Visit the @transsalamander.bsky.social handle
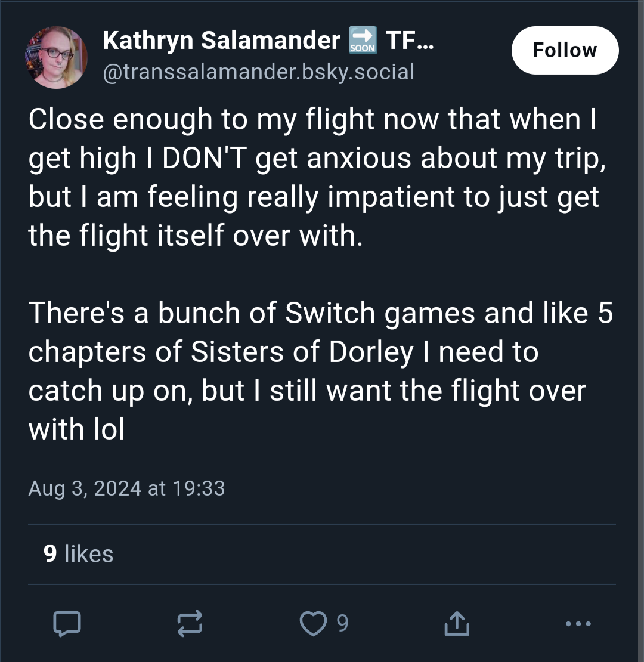Screen dimensions: 644x662 point(259,72)
